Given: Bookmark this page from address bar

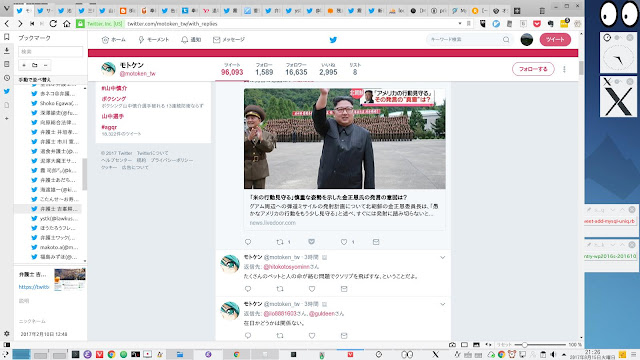Looking at the screenshot, I should pyautogui.click(x=469, y=24).
